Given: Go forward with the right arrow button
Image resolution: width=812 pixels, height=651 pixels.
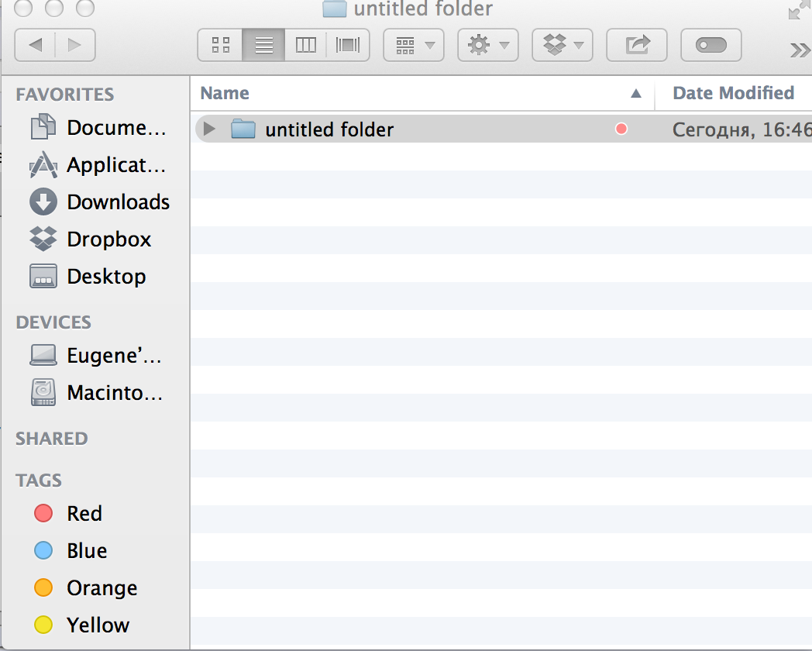Looking at the screenshot, I should pos(75,45).
